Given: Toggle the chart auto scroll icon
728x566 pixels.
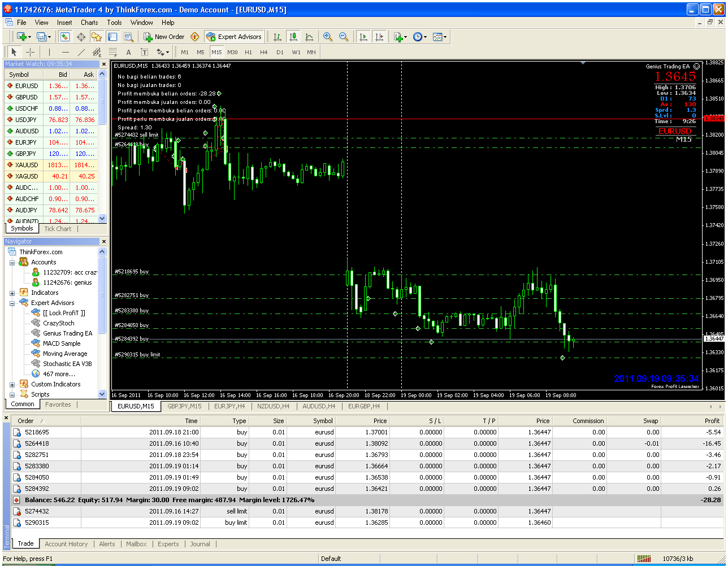Looking at the screenshot, I should point(363,37).
